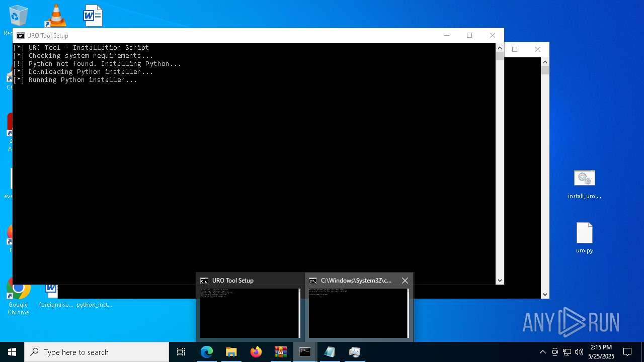
Task: Open File Explorer from taskbar
Action: pyautogui.click(x=231, y=352)
